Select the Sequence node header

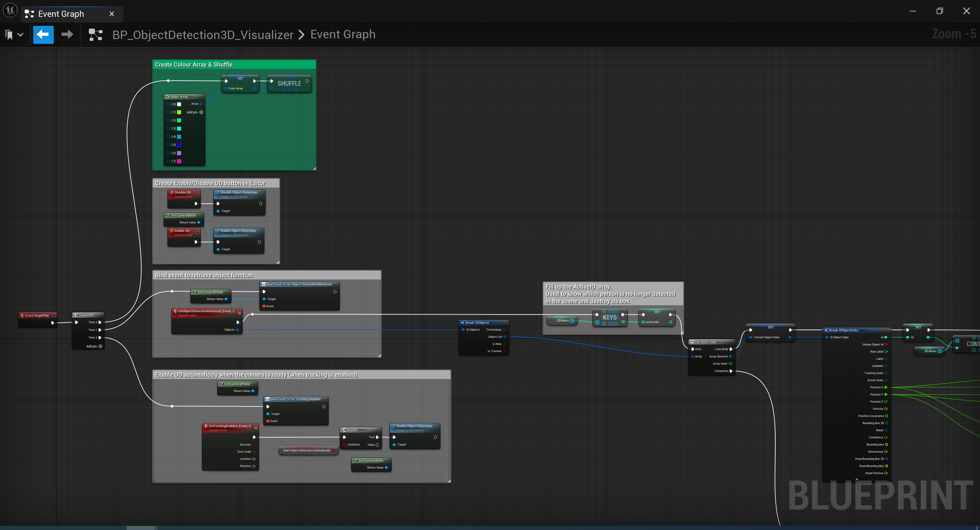click(x=88, y=315)
